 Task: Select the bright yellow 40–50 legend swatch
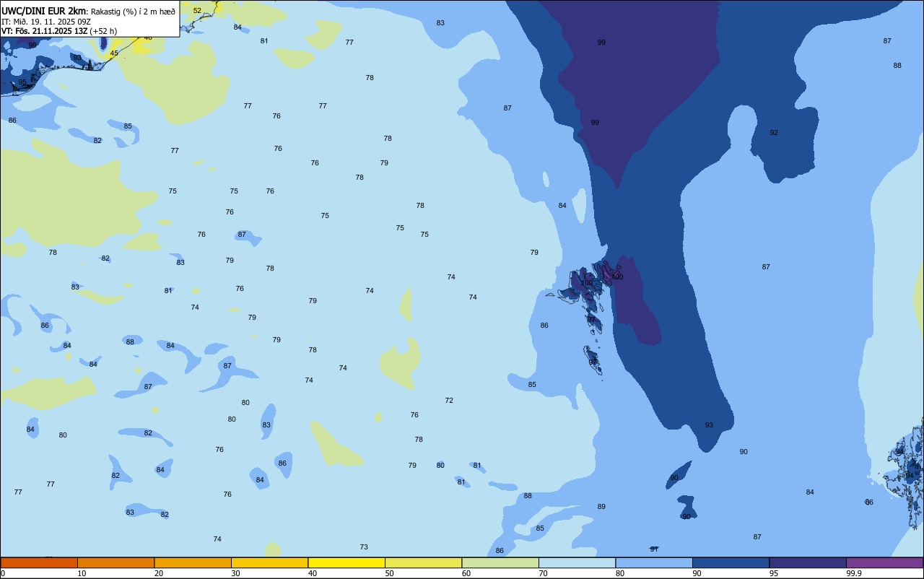pyautogui.click(x=346, y=562)
